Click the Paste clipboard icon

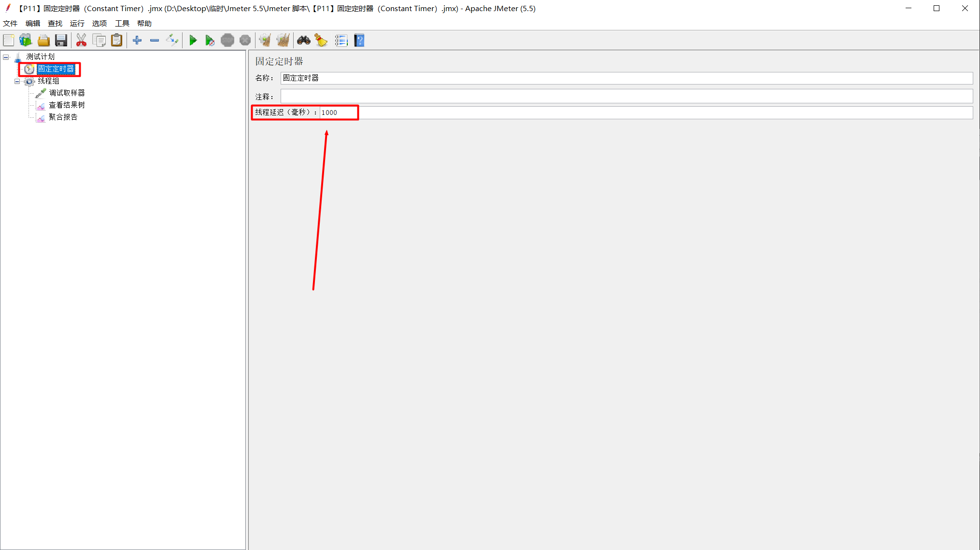pos(117,41)
